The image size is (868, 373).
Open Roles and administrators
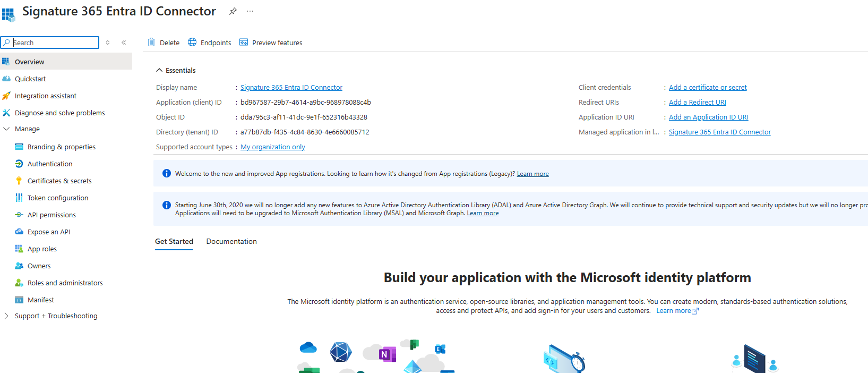click(x=66, y=283)
